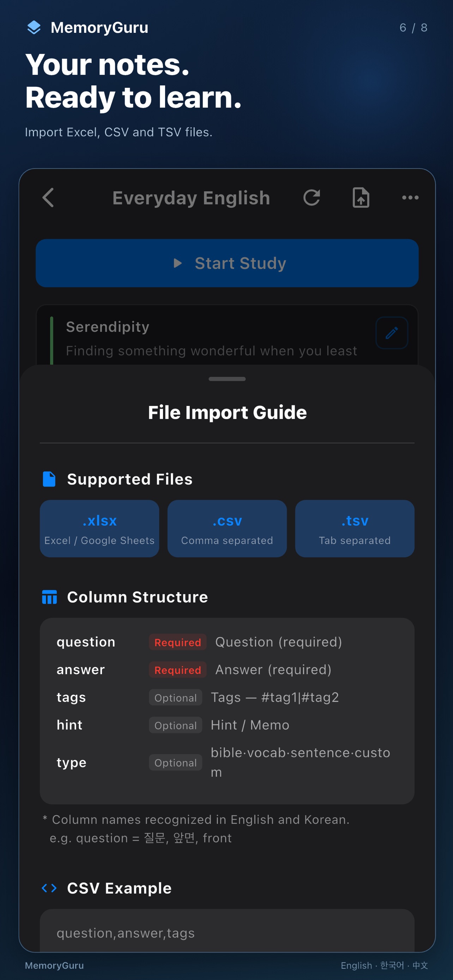Select the .csv Comma separated card
This screenshot has width=453, height=980.
click(x=227, y=528)
